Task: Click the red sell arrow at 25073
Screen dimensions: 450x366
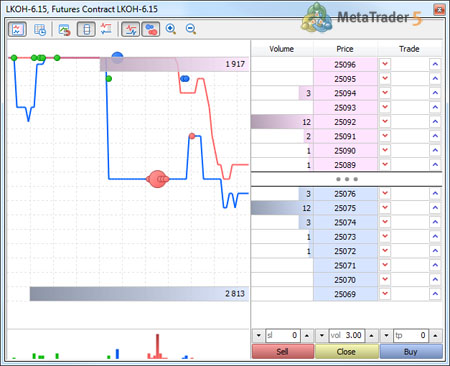Action: click(x=385, y=236)
